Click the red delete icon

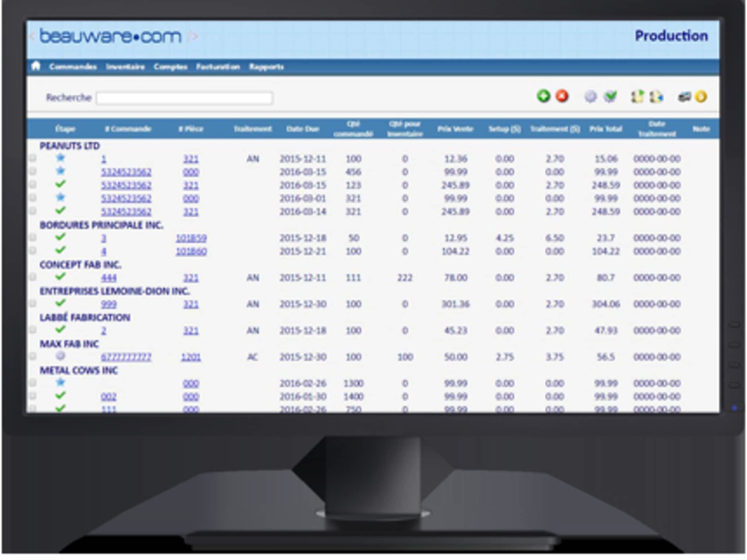[562, 96]
